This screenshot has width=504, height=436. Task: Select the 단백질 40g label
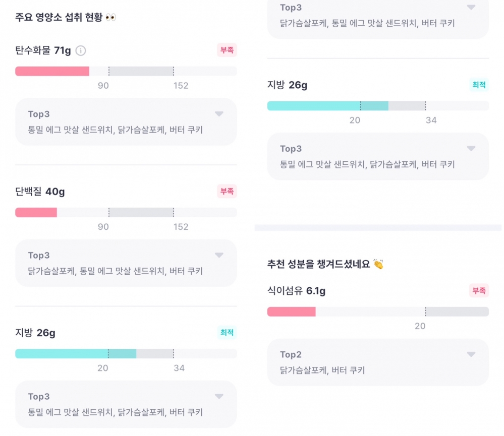pos(40,192)
